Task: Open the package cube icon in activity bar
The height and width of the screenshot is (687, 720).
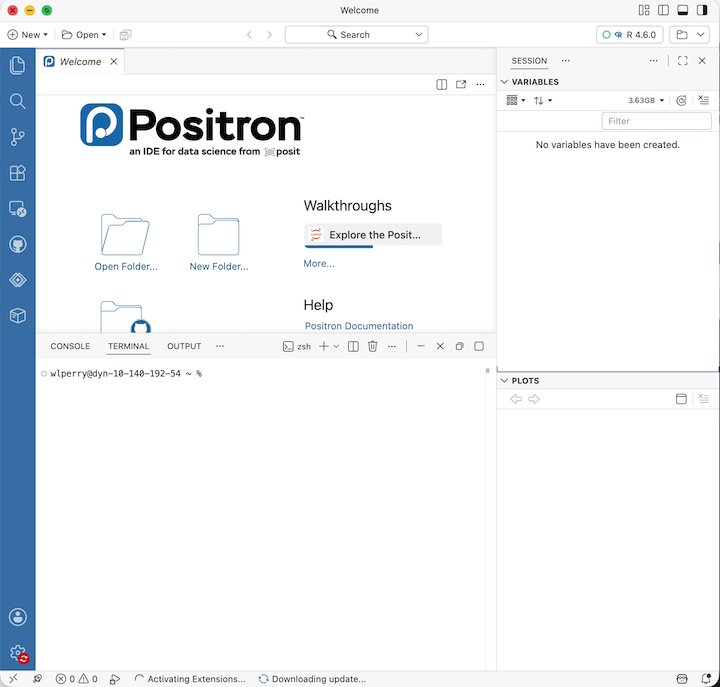Action: [17, 316]
